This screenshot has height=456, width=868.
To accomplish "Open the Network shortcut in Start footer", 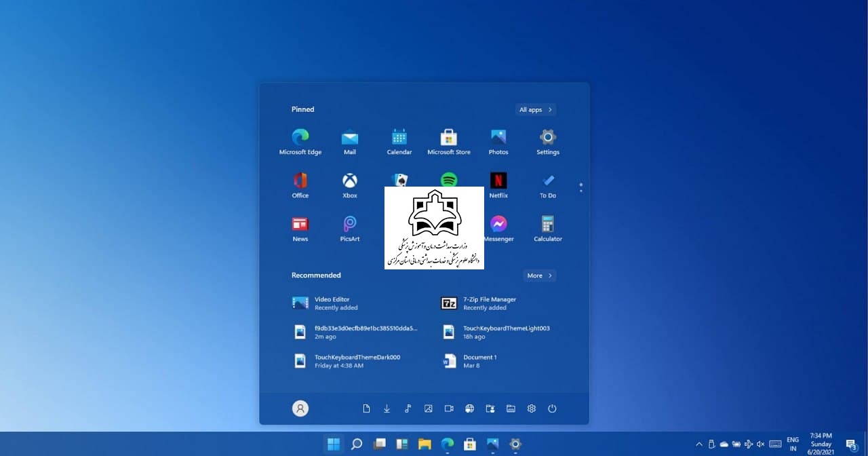I will [x=469, y=408].
